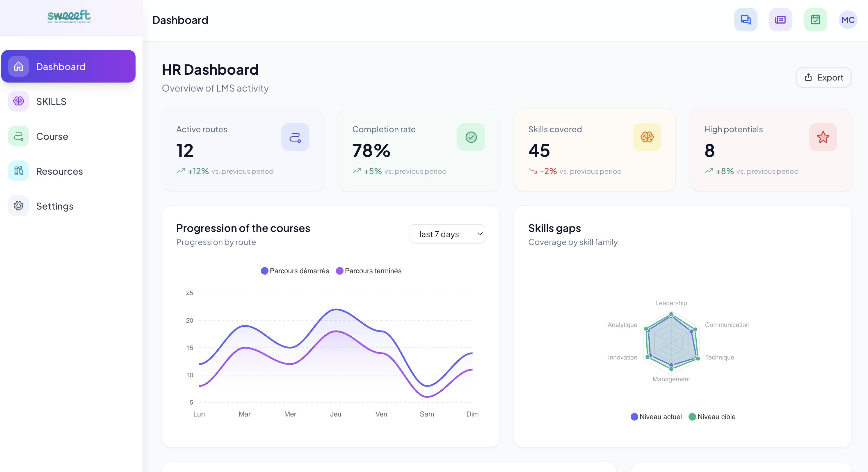
Task: Toggle the Niveau cible legend entry
Action: click(x=712, y=417)
